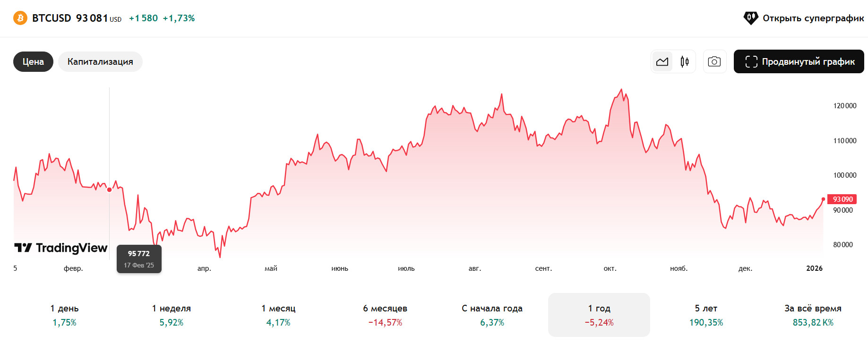The height and width of the screenshot is (353, 868).
Task: Show За всё время range
Action: tap(813, 315)
